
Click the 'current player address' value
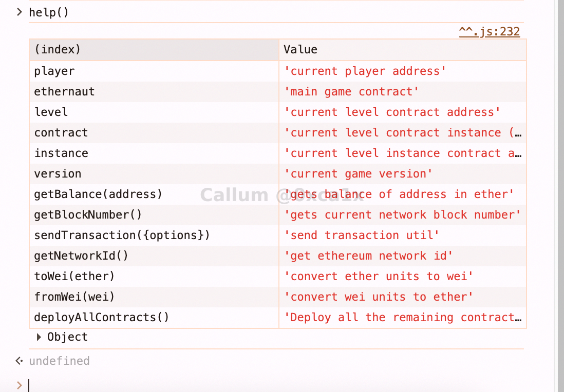coord(365,71)
